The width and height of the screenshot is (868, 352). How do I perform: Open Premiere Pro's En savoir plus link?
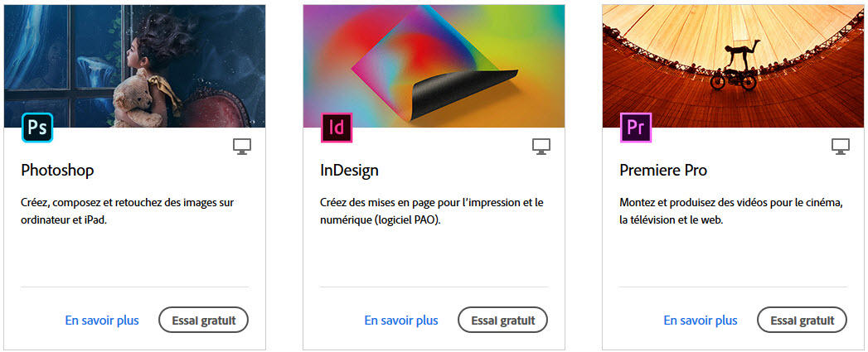[701, 321]
